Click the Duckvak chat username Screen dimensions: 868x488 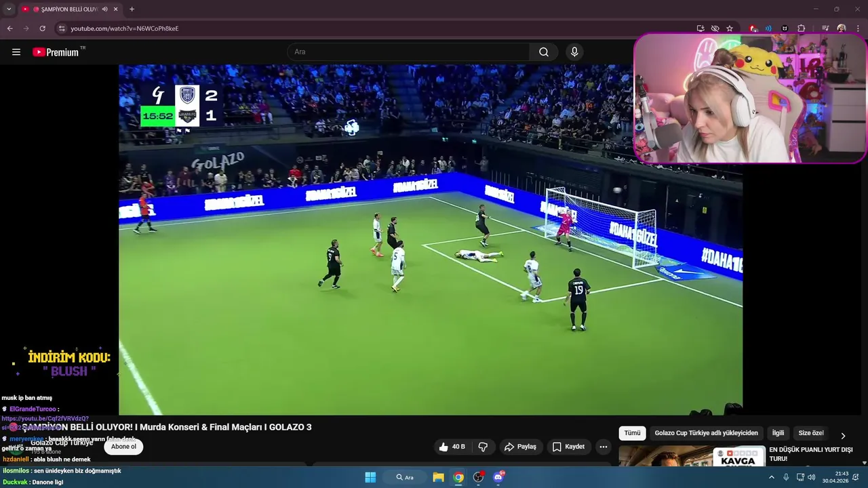(15, 482)
